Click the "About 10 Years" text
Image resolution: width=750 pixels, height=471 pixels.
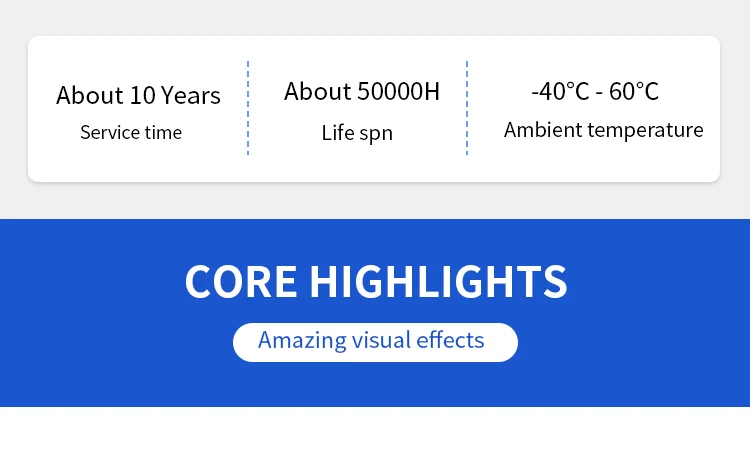(x=138, y=96)
